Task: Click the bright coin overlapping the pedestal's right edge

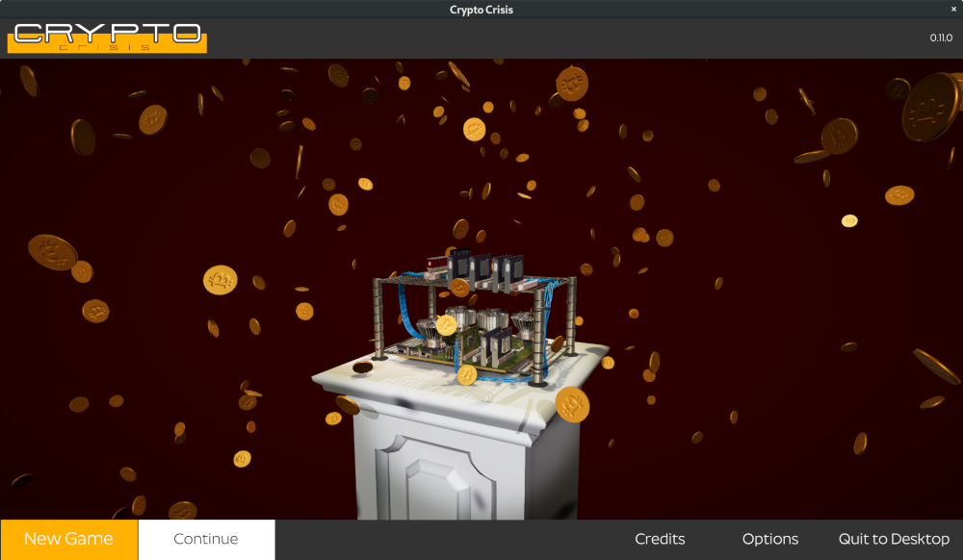Action: point(572,404)
